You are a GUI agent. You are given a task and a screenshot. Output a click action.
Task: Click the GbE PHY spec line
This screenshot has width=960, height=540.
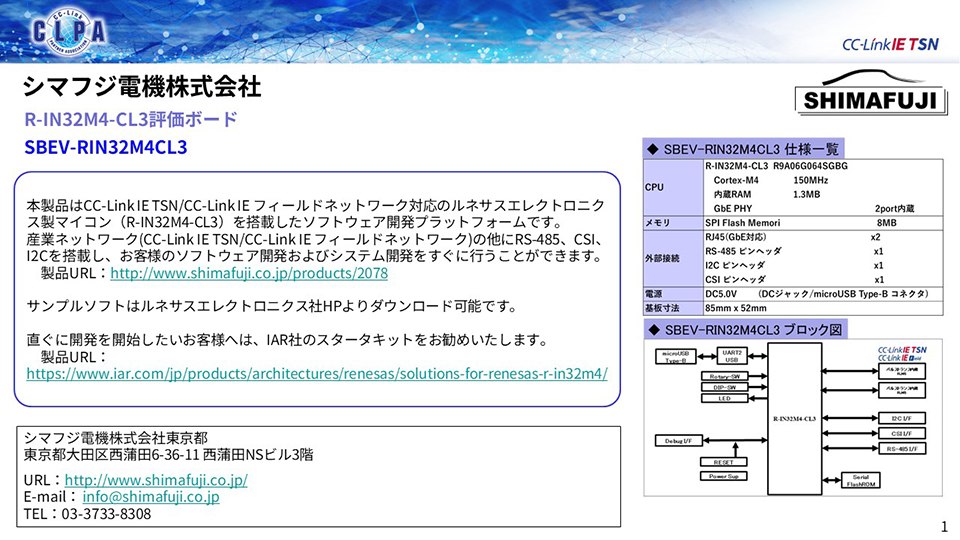(x=814, y=208)
